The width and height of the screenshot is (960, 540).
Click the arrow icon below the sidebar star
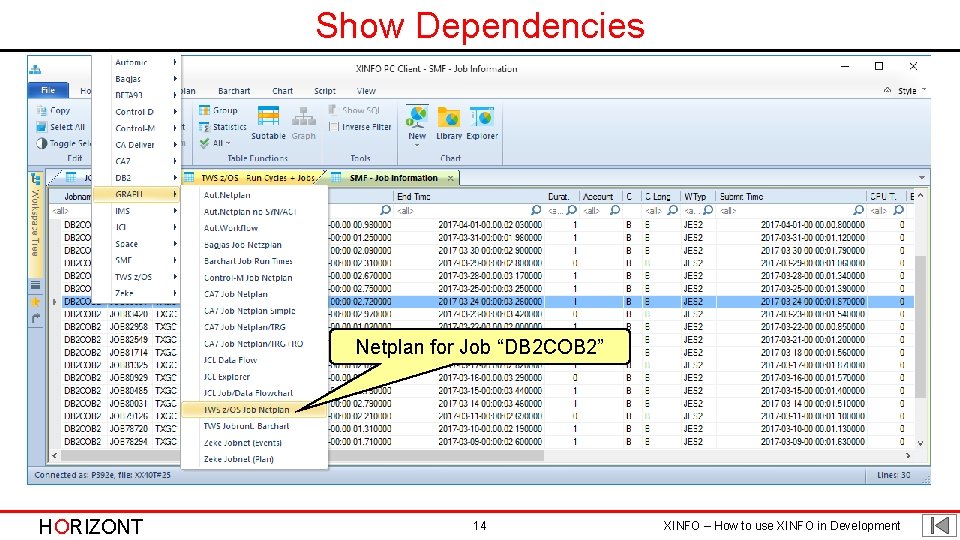tap(36, 318)
